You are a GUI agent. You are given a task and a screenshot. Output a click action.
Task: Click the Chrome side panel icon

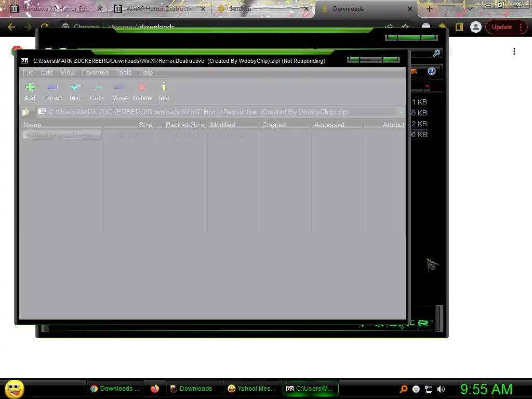click(x=459, y=27)
